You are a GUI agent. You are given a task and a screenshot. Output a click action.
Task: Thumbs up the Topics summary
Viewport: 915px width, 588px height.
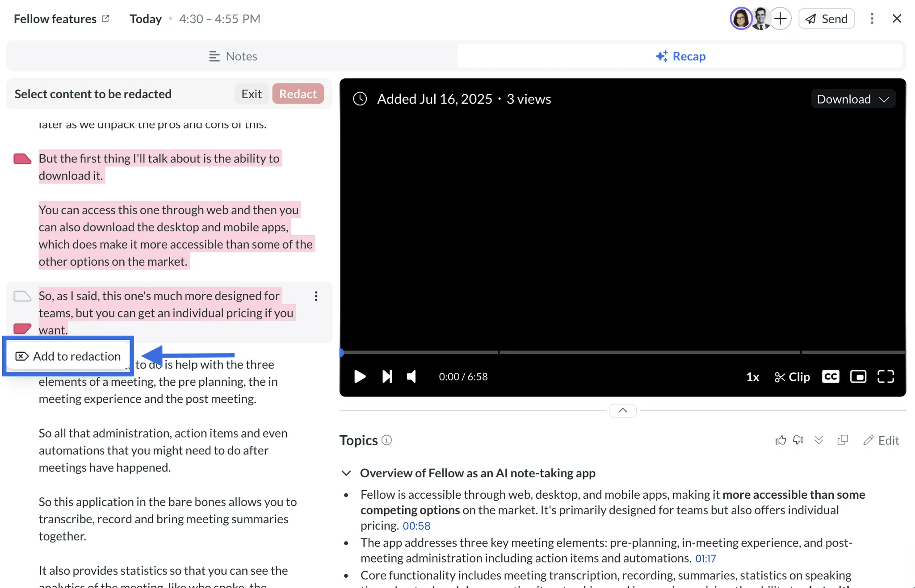click(x=781, y=440)
